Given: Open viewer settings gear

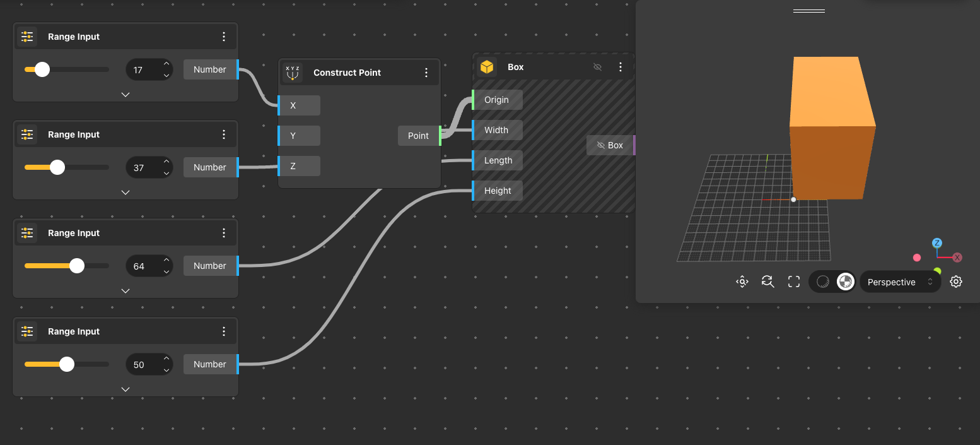Looking at the screenshot, I should [956, 282].
